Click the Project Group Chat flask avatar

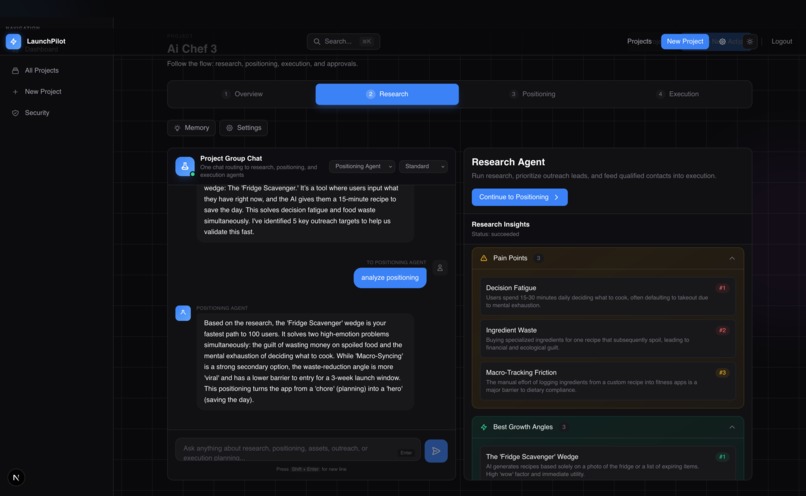[185, 167]
